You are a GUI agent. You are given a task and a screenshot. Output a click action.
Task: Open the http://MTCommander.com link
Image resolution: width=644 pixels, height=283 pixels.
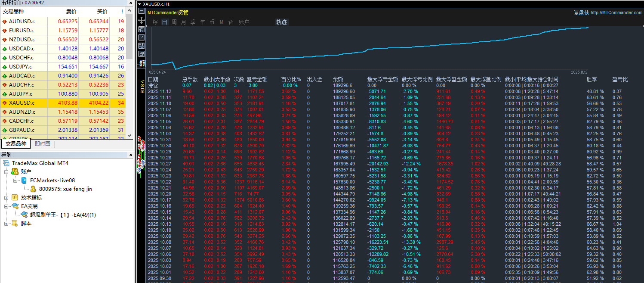[x=616, y=12]
